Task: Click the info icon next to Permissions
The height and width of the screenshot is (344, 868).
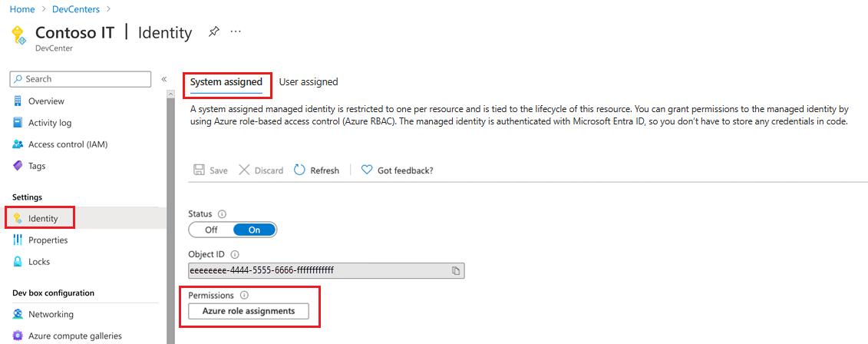Action: pyautogui.click(x=245, y=295)
